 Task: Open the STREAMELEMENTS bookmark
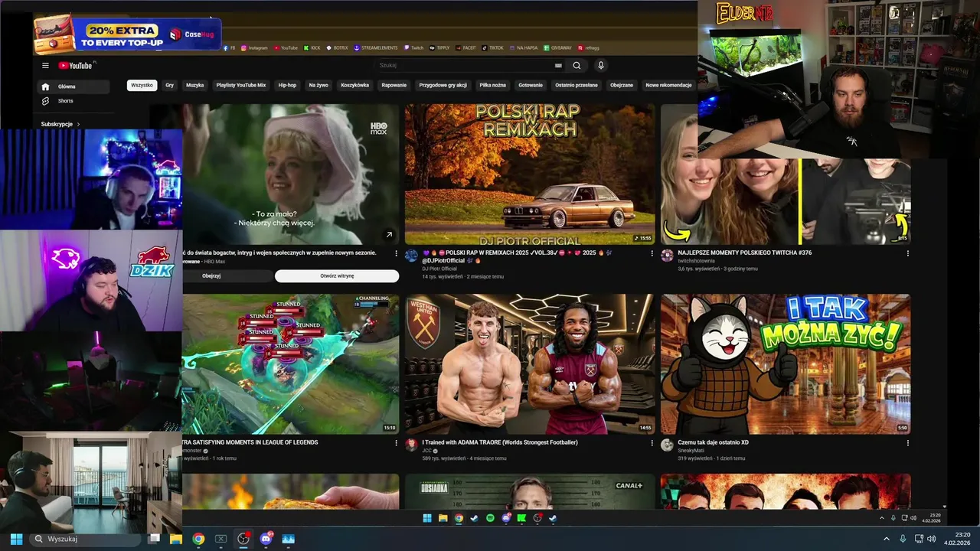pyautogui.click(x=377, y=47)
